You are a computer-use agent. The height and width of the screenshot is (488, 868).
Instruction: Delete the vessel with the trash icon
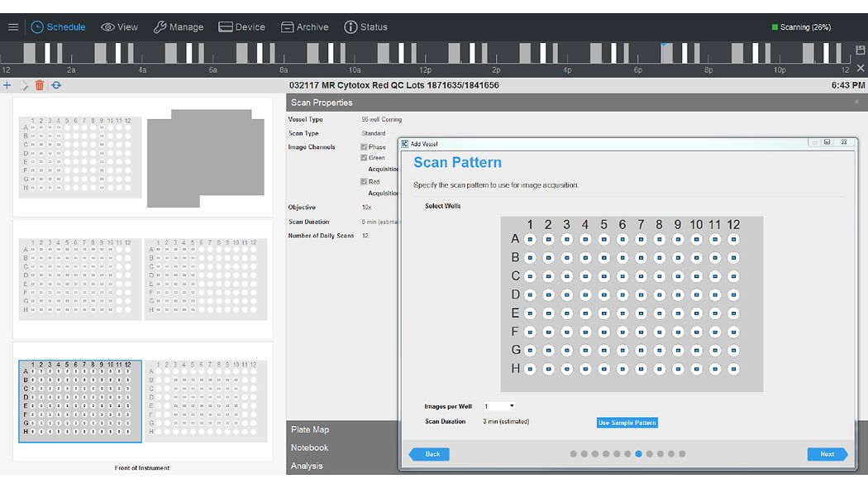(40, 85)
